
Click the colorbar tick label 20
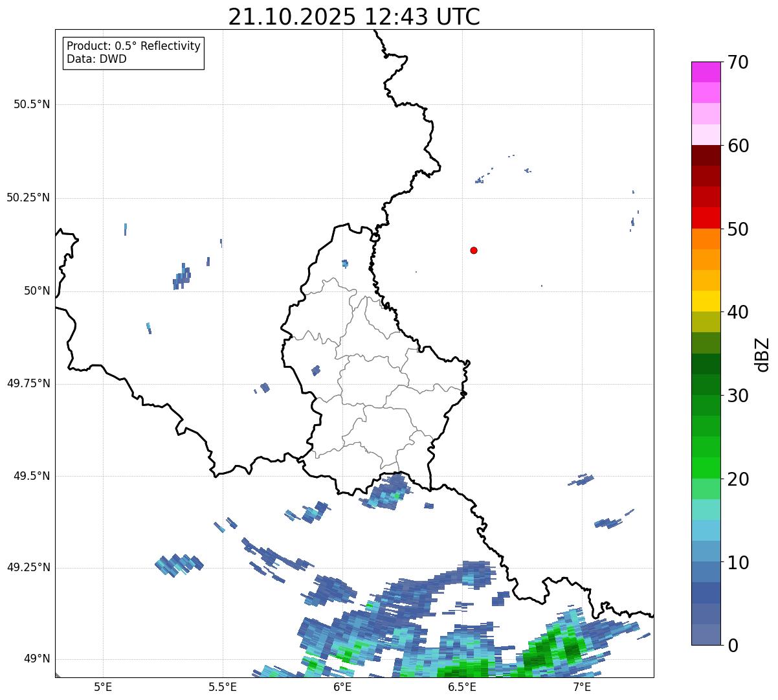pyautogui.click(x=738, y=479)
